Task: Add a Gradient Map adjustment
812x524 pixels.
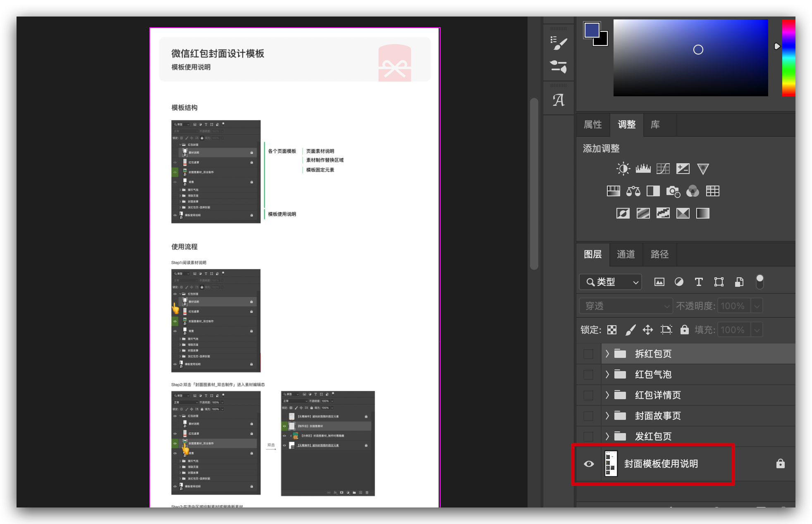Action: (x=703, y=213)
